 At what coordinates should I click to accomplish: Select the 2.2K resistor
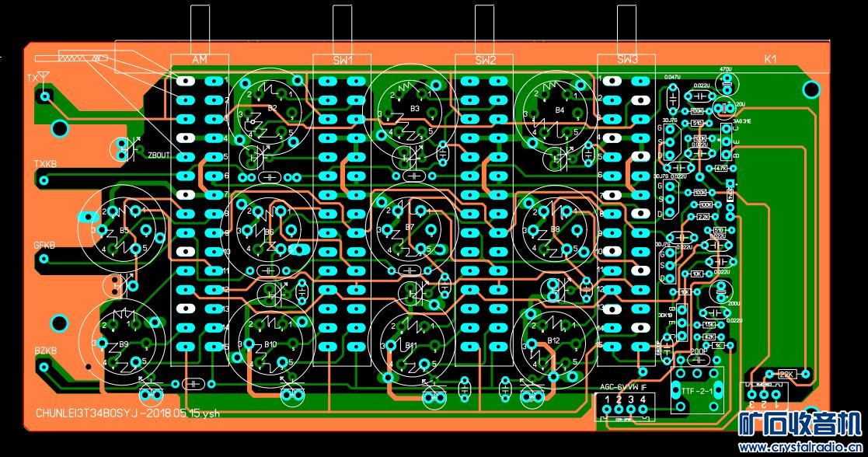click(703, 217)
